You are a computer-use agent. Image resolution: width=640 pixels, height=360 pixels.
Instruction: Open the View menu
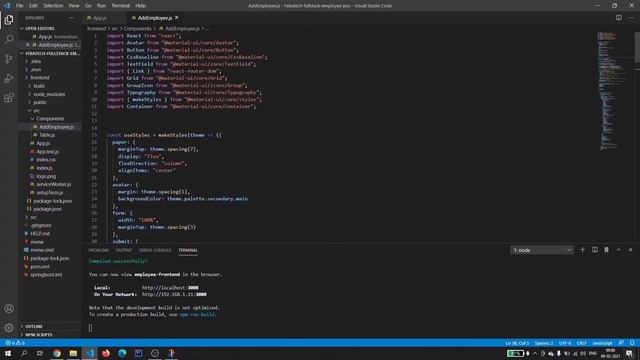(74, 6)
